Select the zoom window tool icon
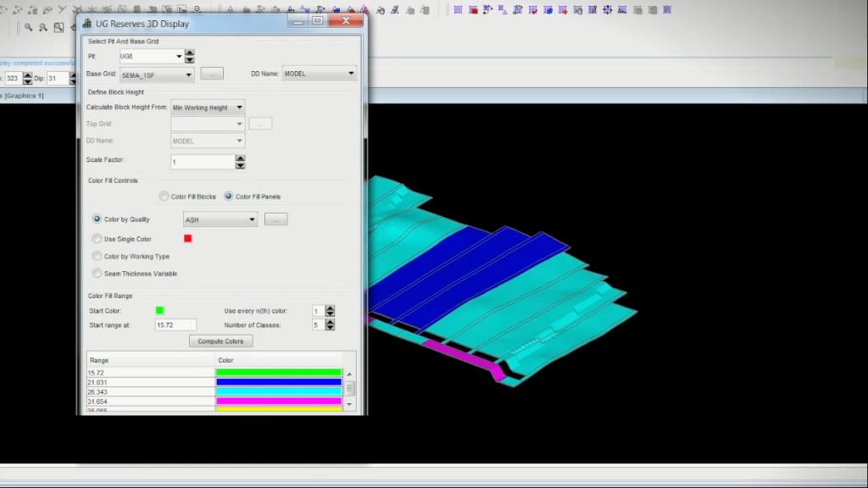The image size is (868, 488). coord(58,27)
